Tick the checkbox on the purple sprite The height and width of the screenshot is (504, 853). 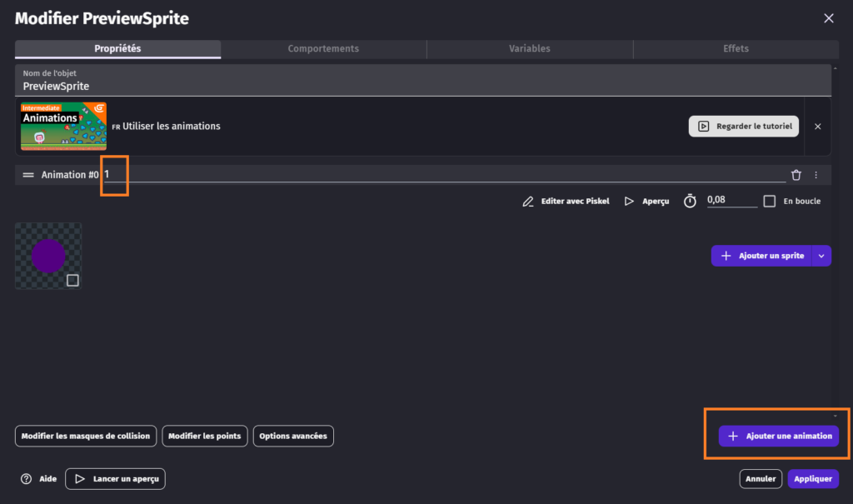coord(72,280)
